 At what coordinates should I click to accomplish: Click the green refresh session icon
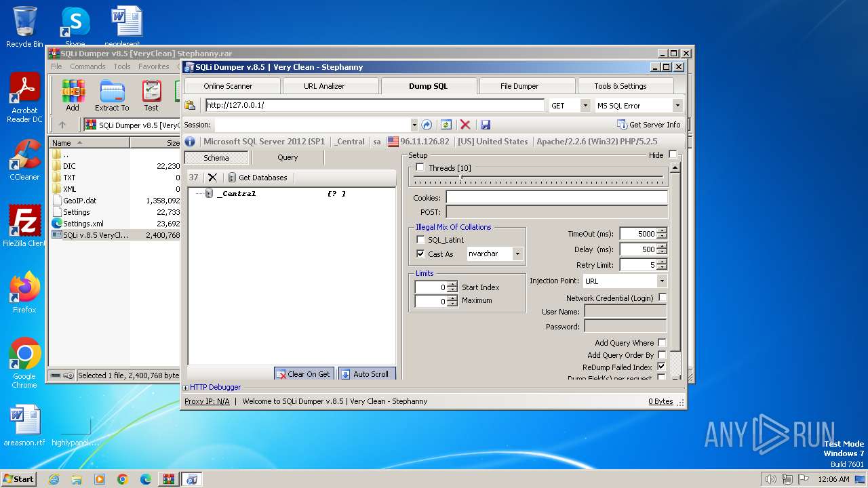[x=446, y=125]
